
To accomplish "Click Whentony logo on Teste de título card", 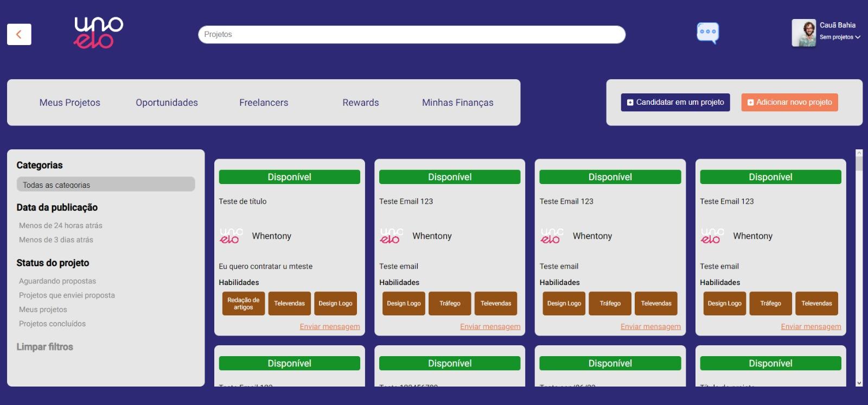I will tap(232, 236).
